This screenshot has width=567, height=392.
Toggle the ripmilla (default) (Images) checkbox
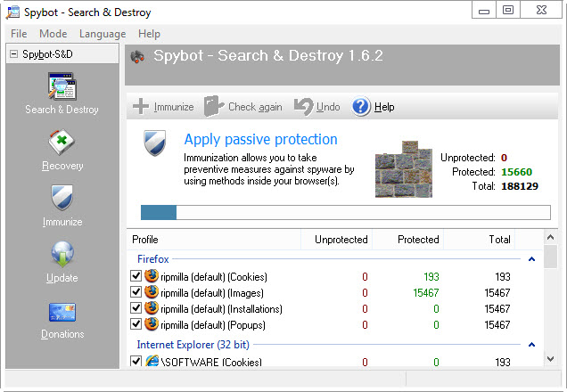point(136,292)
